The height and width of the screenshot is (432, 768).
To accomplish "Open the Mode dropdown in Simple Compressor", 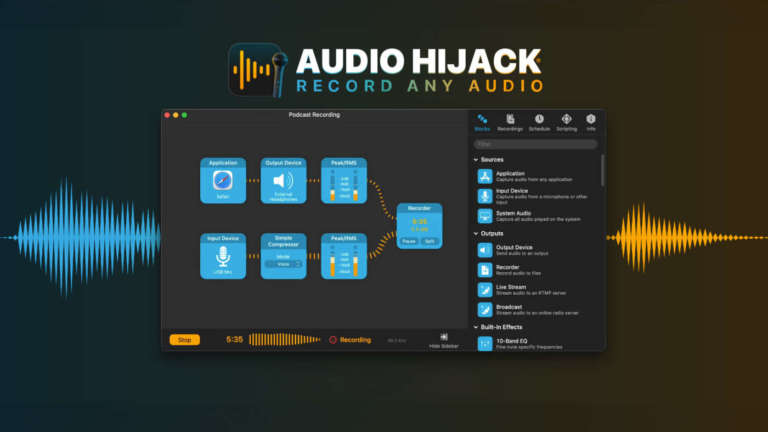I will click(x=284, y=264).
